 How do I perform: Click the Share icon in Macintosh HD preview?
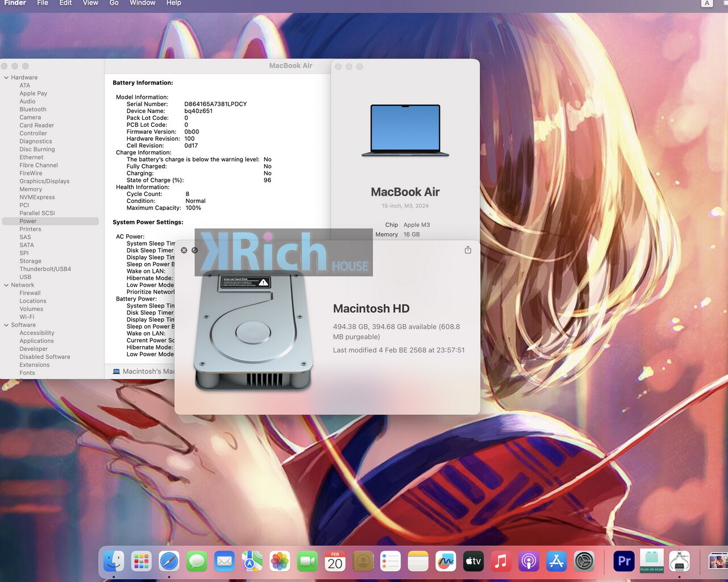pos(468,250)
